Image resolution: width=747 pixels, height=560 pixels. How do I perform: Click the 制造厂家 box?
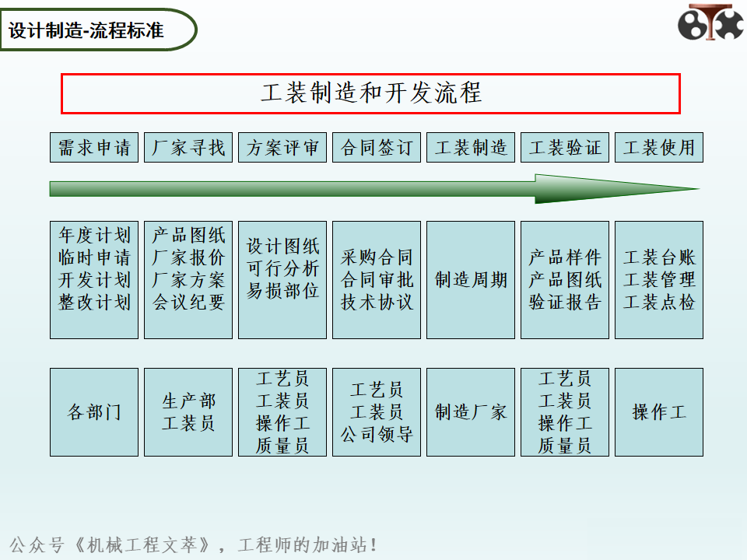coord(471,412)
